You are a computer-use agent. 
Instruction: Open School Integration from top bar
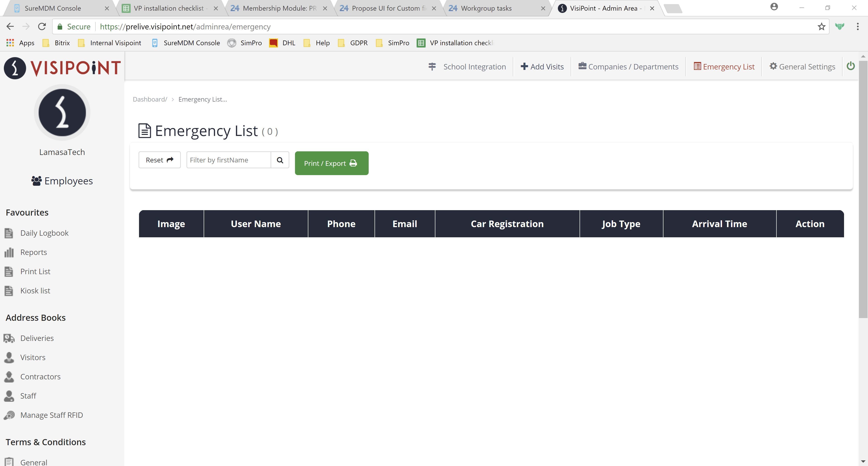tap(467, 67)
